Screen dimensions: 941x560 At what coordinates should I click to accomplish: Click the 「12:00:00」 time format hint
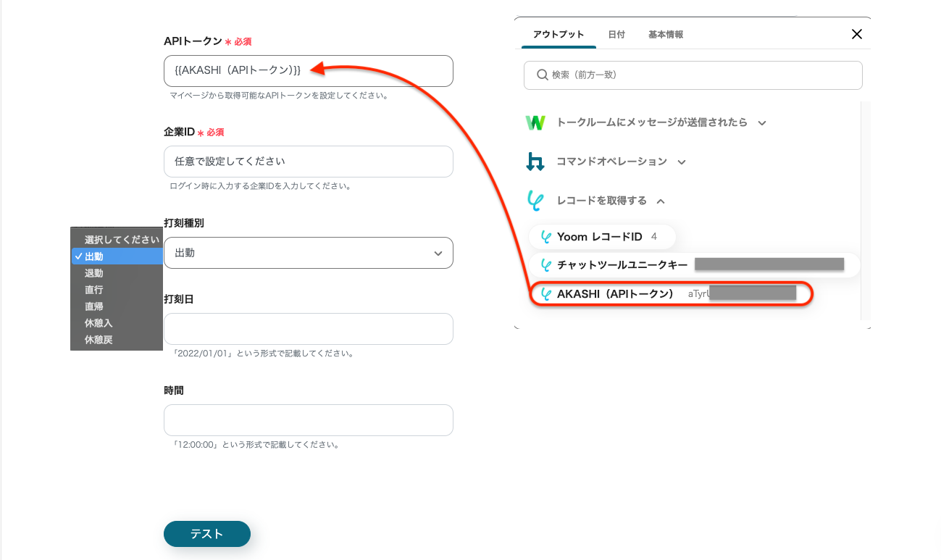(x=256, y=445)
